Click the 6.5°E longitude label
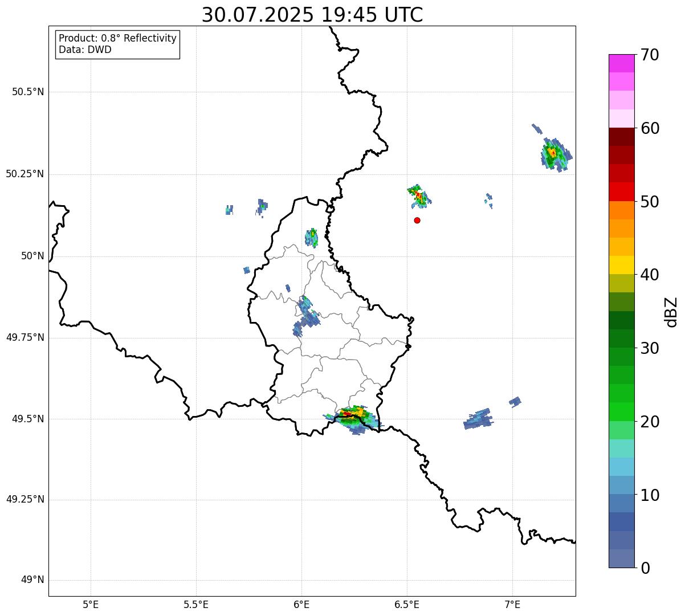685x616 pixels. (407, 604)
